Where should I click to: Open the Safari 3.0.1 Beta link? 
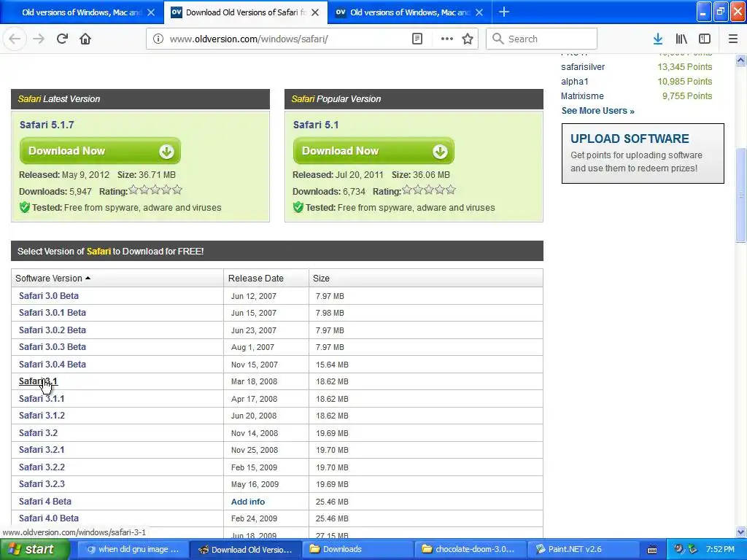(53, 313)
